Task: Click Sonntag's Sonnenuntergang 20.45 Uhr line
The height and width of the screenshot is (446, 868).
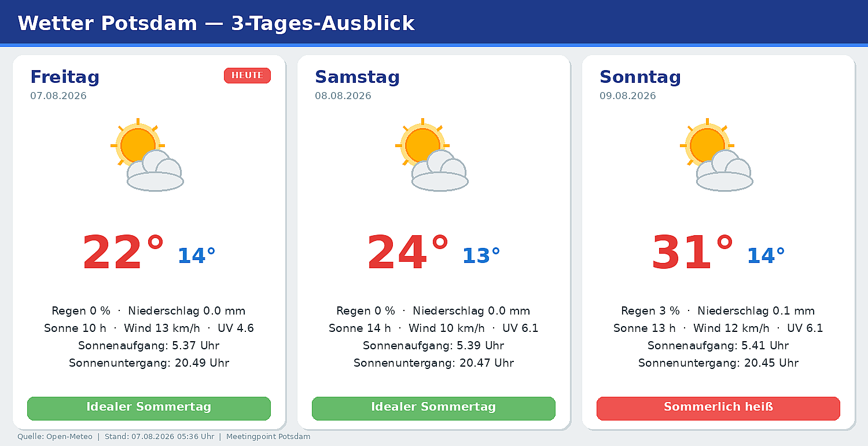Action: 718,363
